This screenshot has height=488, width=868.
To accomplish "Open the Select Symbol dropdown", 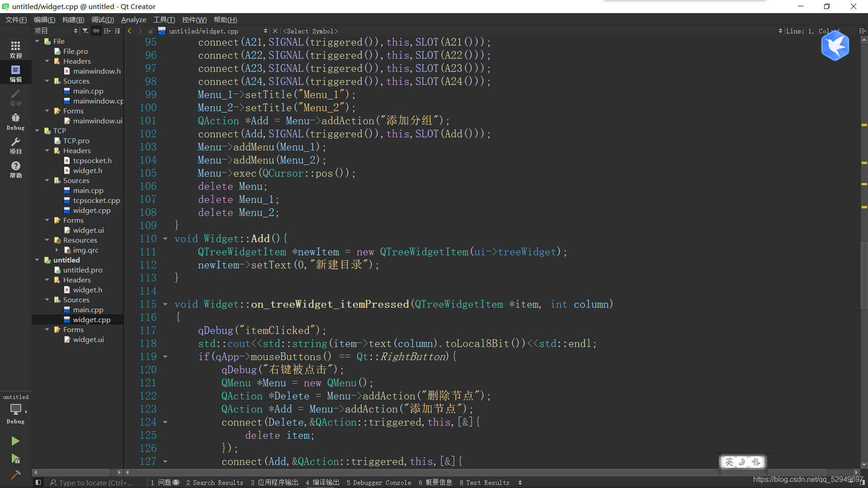I will tap(311, 31).
